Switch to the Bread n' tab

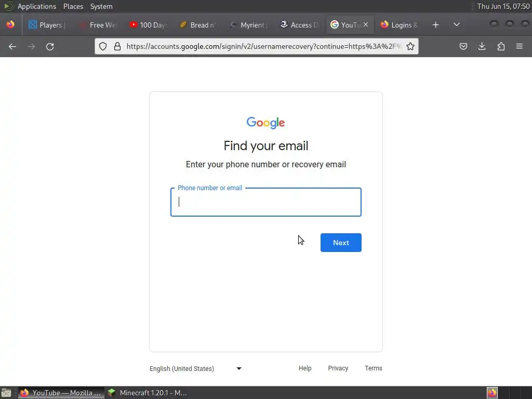click(x=199, y=25)
